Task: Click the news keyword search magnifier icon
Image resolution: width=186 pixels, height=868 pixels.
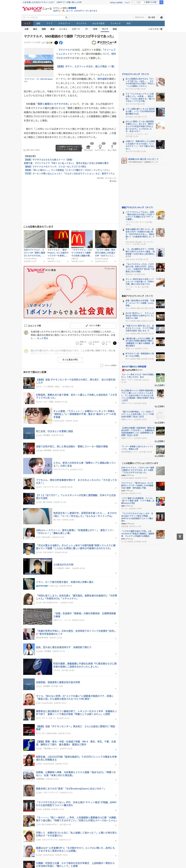Action: pos(66,18)
